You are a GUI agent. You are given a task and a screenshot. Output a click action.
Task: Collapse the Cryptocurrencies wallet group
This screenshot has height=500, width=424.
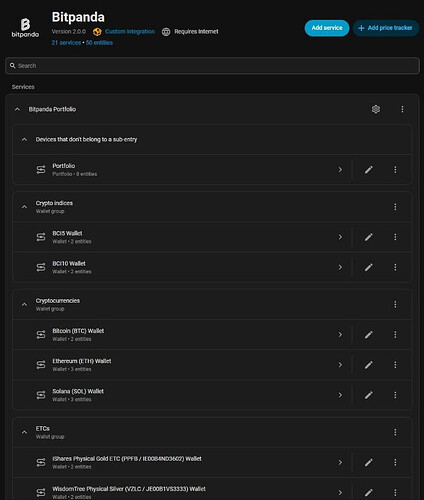pyautogui.click(x=24, y=305)
